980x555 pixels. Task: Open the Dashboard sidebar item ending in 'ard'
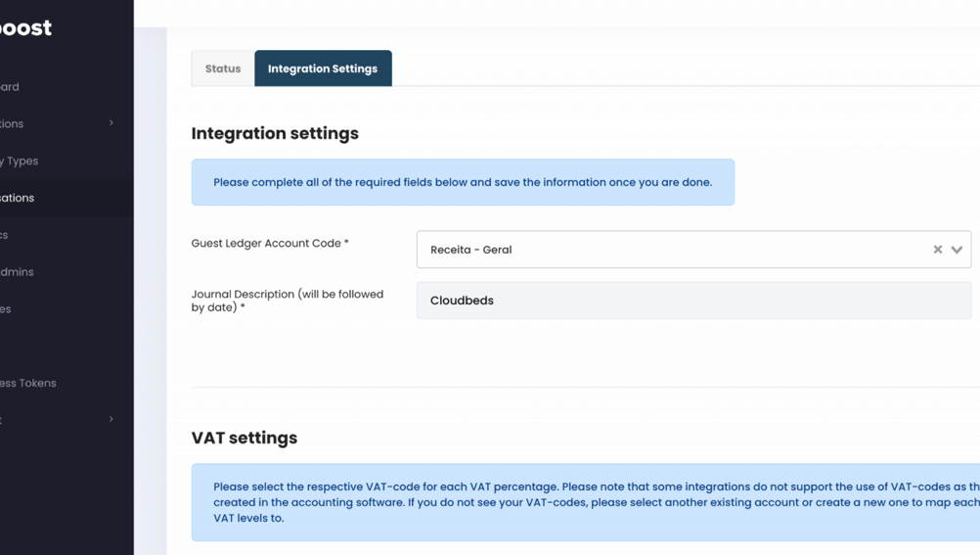click(x=10, y=87)
